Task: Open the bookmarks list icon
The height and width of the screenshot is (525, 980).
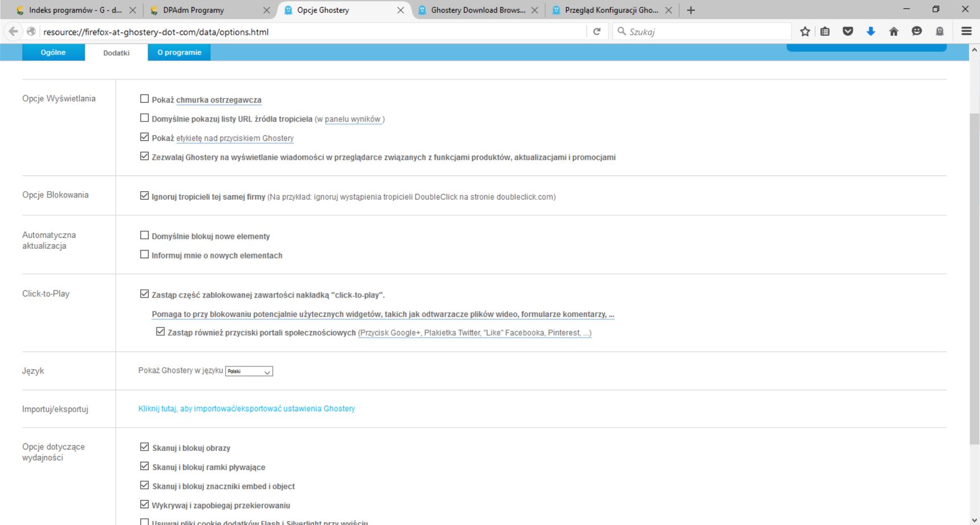Action: pos(825,31)
